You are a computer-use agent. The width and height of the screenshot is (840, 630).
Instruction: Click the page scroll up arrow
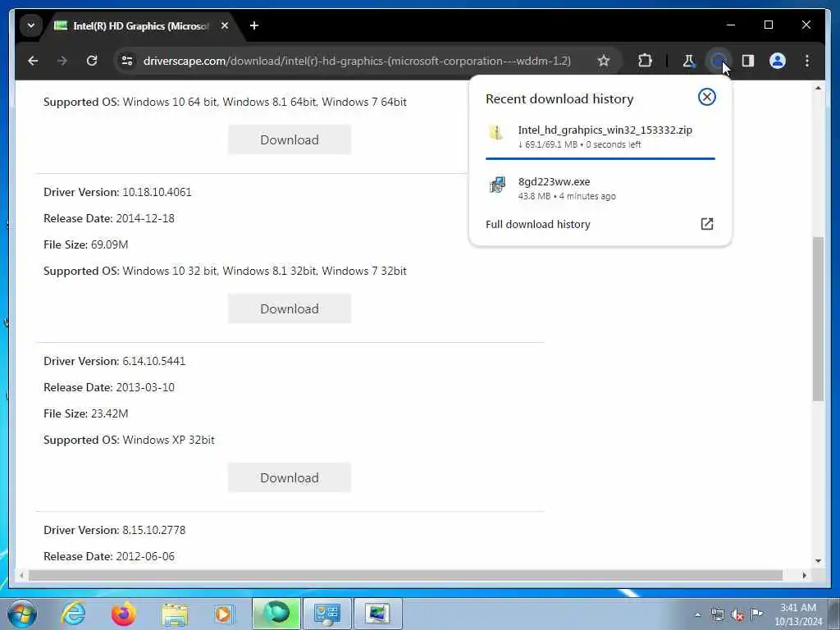click(x=818, y=88)
